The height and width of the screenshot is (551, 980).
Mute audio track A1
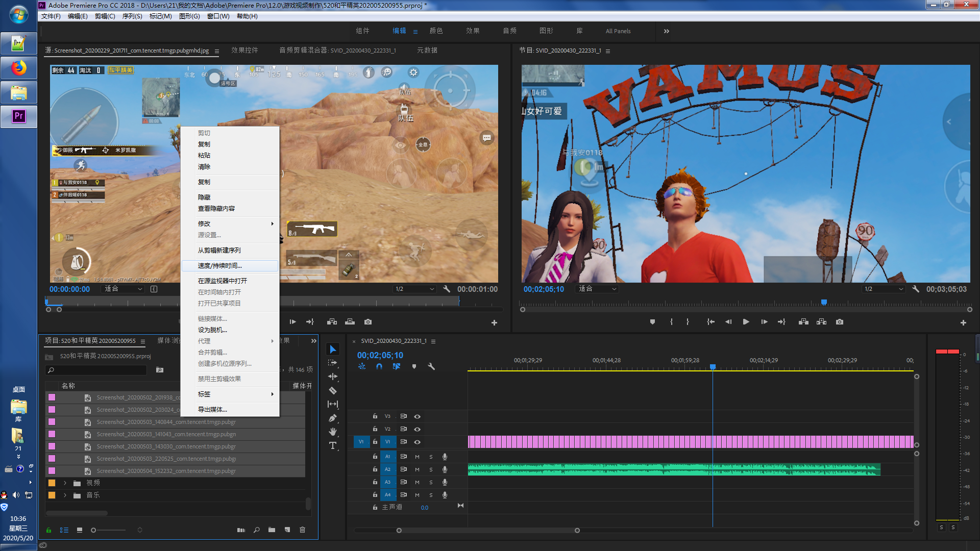tap(417, 457)
